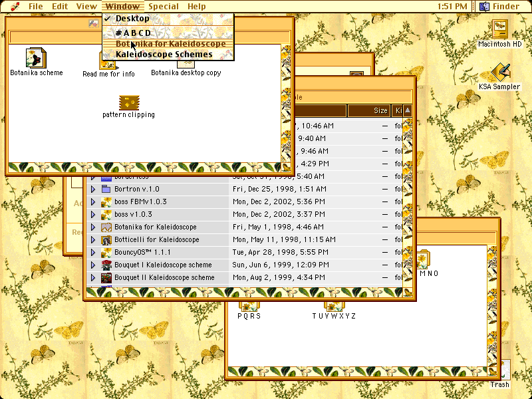The image size is (532, 399).
Task: Open the KSA Sampler desktop icon
Action: click(500, 72)
